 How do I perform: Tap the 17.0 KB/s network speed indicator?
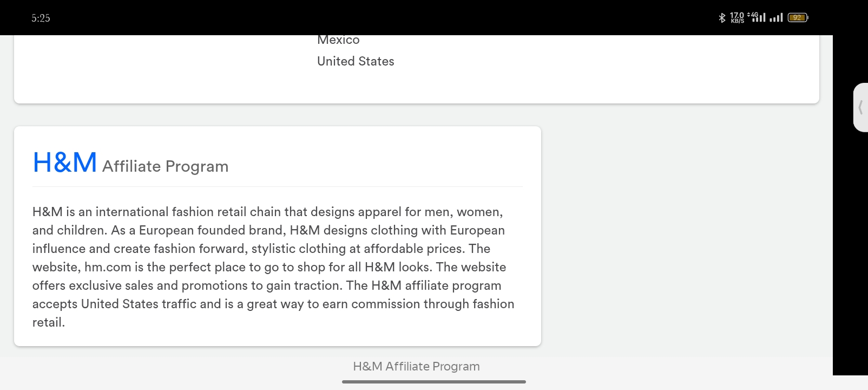737,18
